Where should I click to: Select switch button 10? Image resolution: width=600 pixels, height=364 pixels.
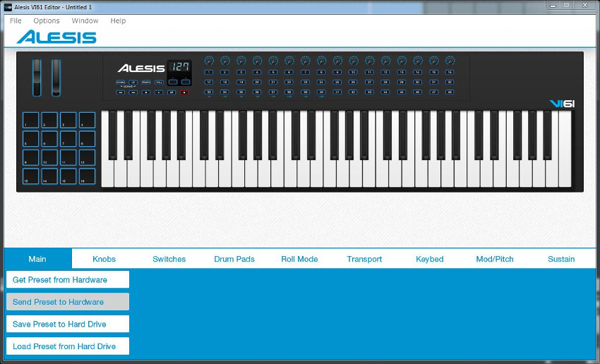point(354,72)
